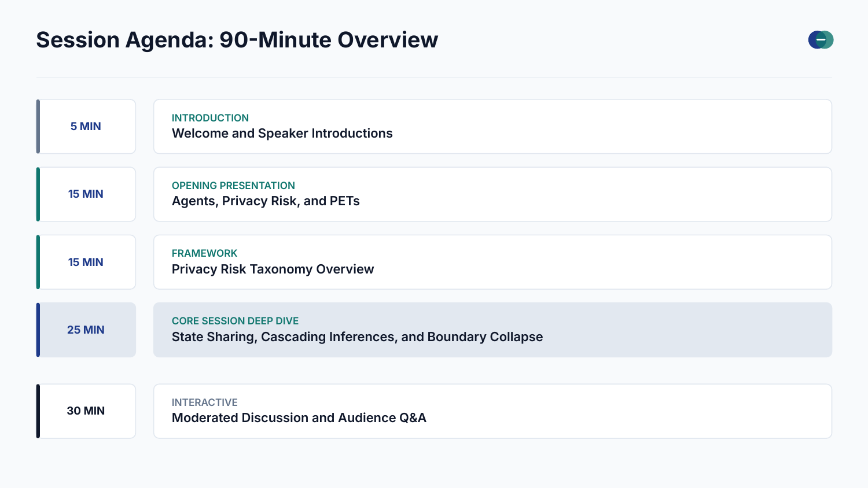This screenshot has height=488, width=868.
Task: Click the slide title Session Agenda: 90-Minute Overview
Action: (237, 40)
